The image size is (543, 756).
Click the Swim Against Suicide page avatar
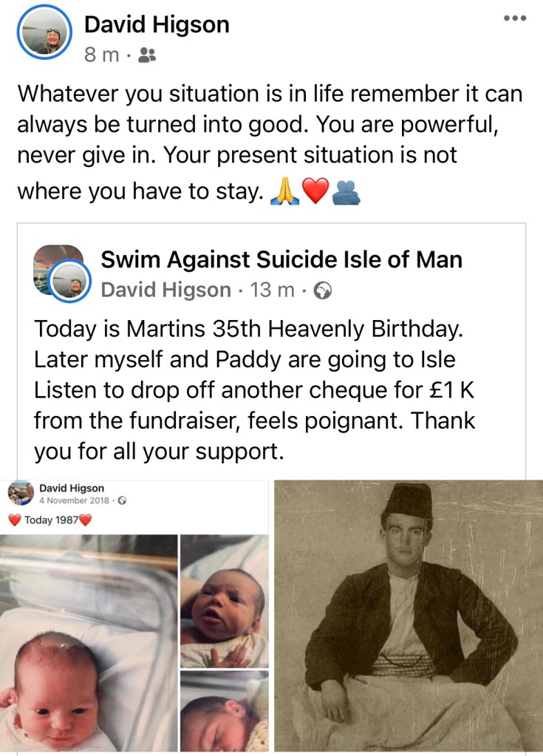click(x=59, y=271)
